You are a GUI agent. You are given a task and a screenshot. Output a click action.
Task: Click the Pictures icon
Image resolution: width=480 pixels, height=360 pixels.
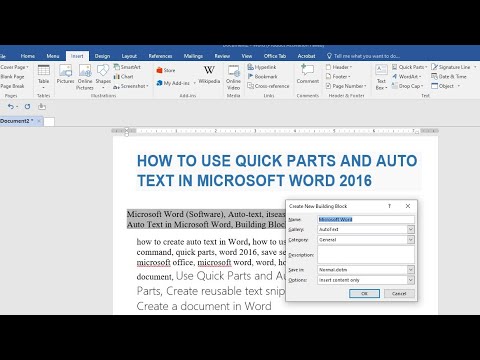coord(65,75)
